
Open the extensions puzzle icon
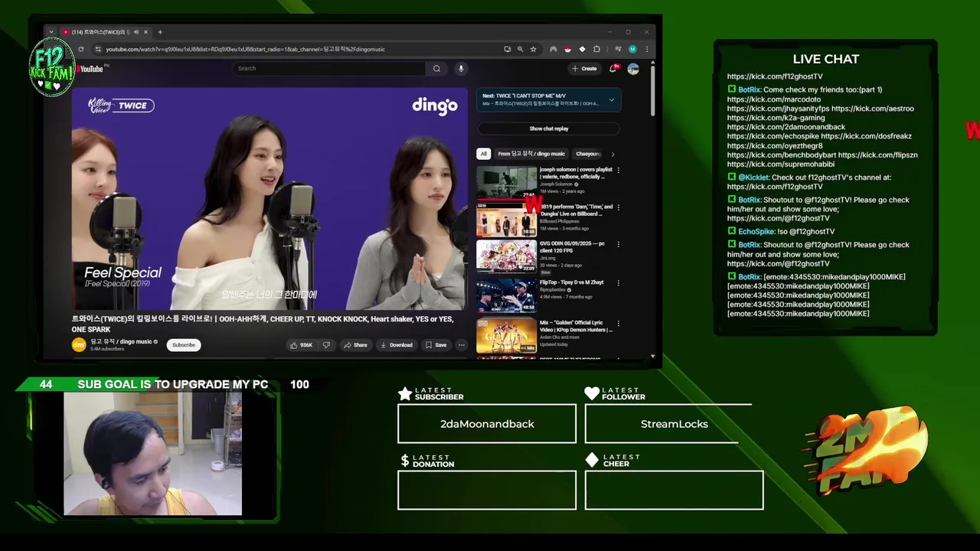(596, 49)
